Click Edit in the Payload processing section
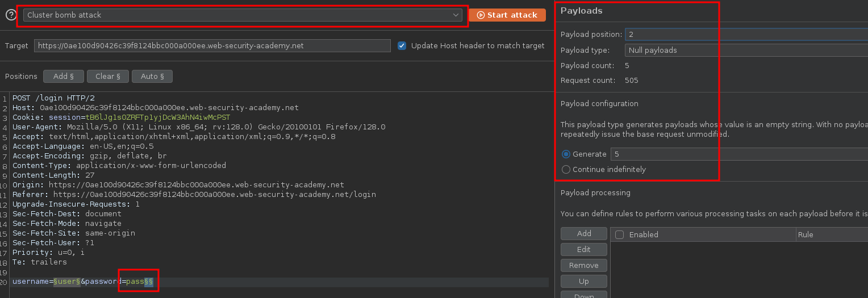The height and width of the screenshot is (298, 868). pos(583,250)
